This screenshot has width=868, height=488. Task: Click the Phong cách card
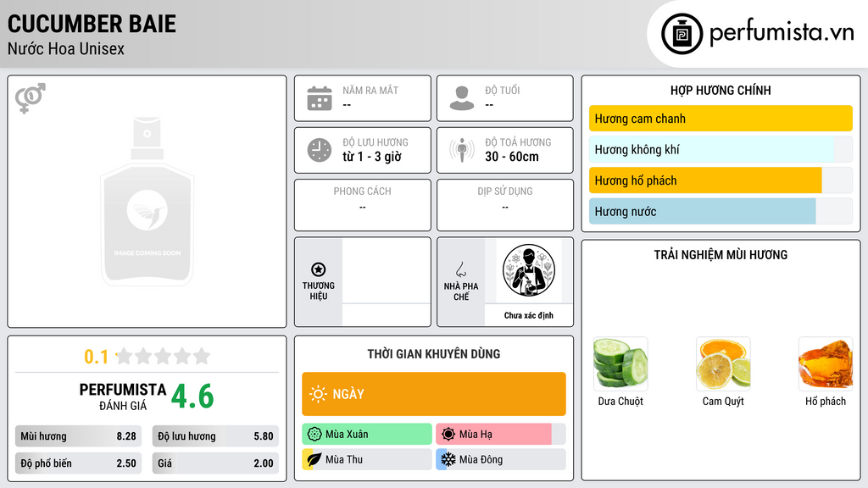pos(363,205)
